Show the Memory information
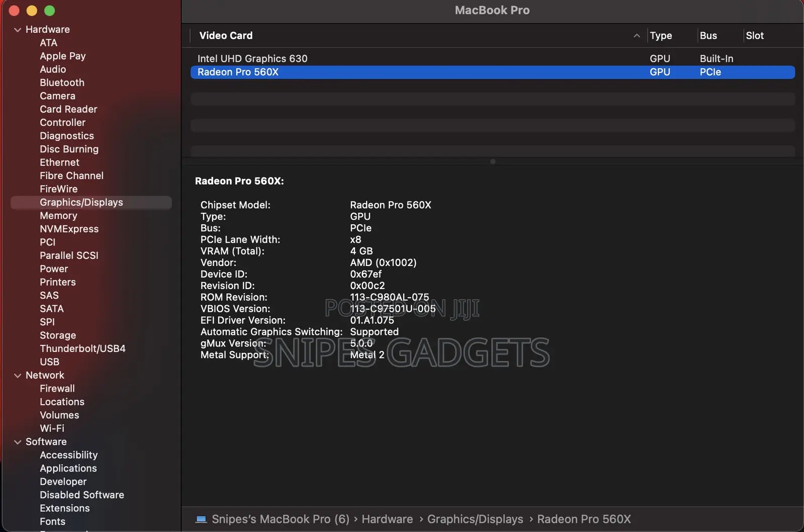The width and height of the screenshot is (804, 532). click(58, 216)
